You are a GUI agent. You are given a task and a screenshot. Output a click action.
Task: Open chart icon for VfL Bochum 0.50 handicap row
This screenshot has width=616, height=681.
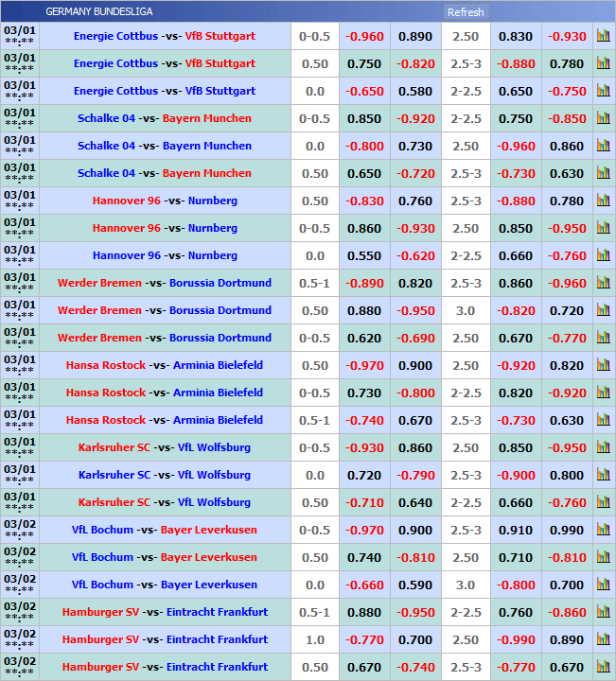(604, 557)
